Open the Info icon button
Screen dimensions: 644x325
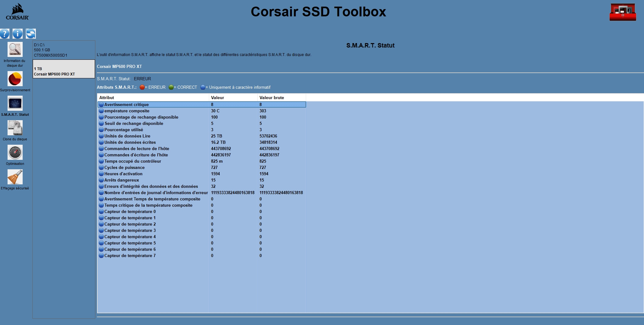(x=18, y=34)
